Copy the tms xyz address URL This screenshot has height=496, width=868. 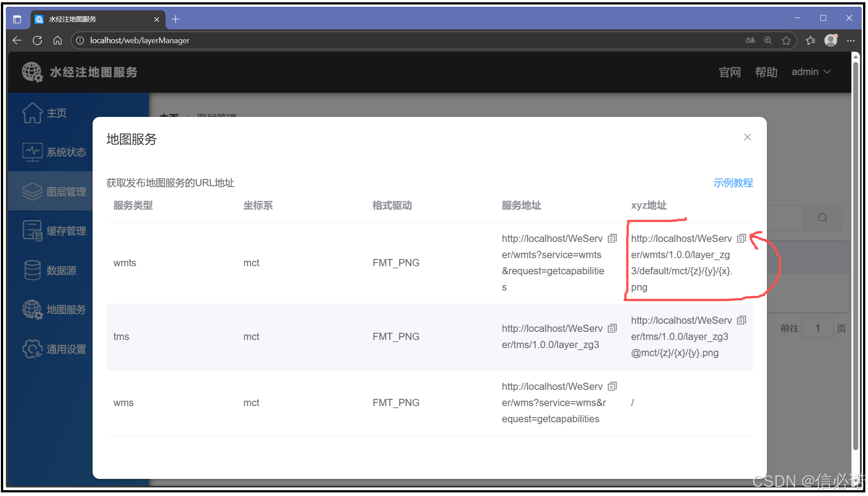(741, 320)
